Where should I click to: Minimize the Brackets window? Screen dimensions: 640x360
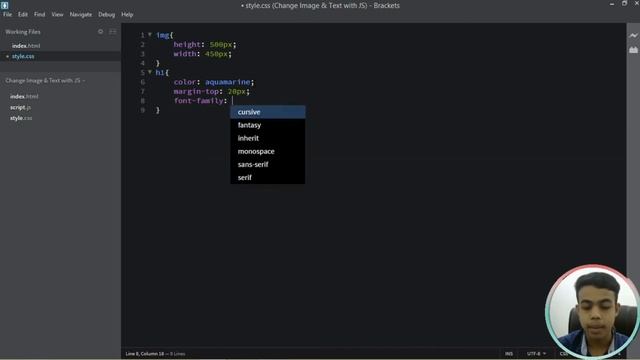pyautogui.click(x=611, y=4)
